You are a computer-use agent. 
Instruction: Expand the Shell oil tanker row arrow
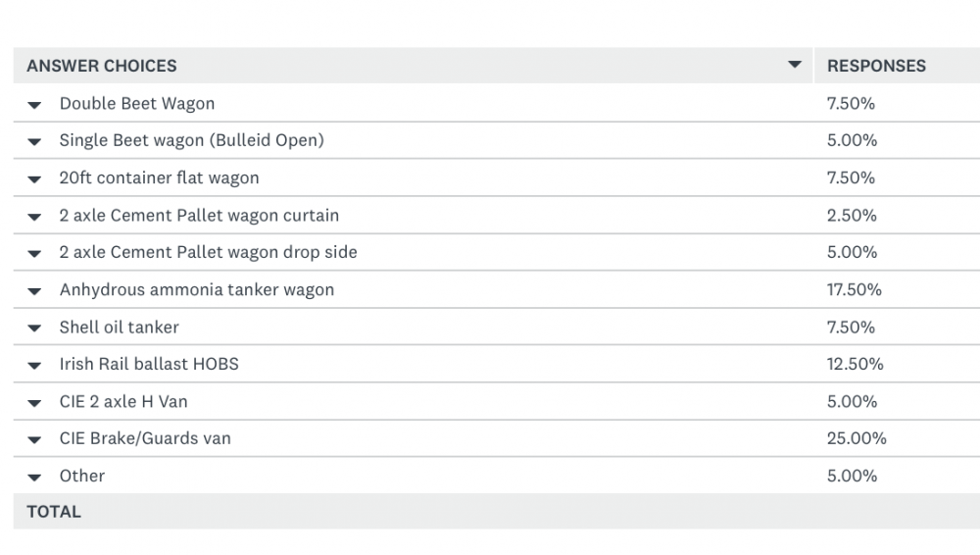35,328
